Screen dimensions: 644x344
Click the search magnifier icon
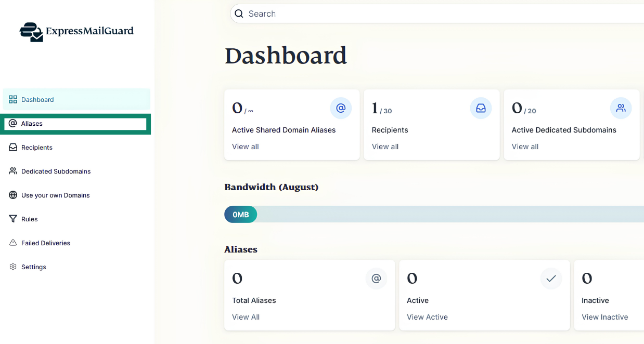(x=239, y=14)
